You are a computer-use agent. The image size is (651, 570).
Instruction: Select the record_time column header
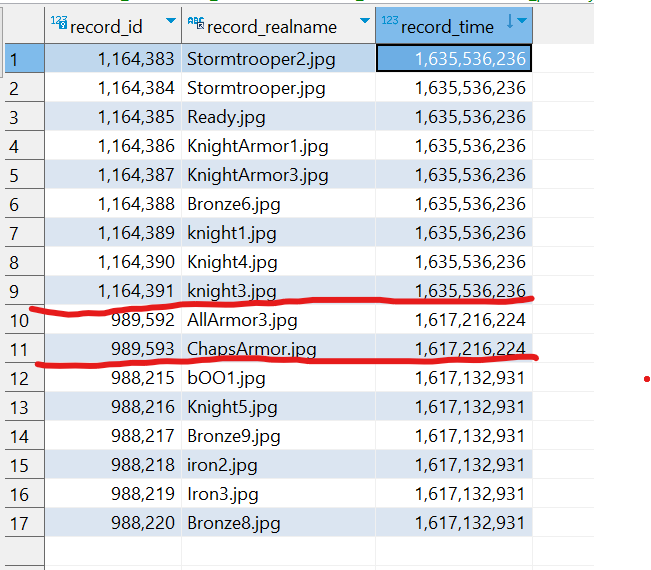pos(454,25)
